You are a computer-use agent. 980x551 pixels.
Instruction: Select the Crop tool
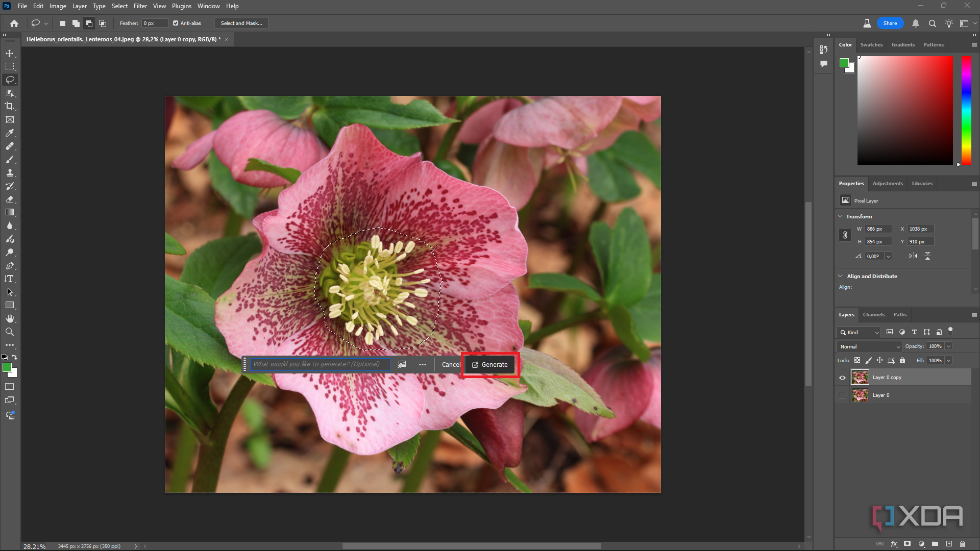click(10, 106)
